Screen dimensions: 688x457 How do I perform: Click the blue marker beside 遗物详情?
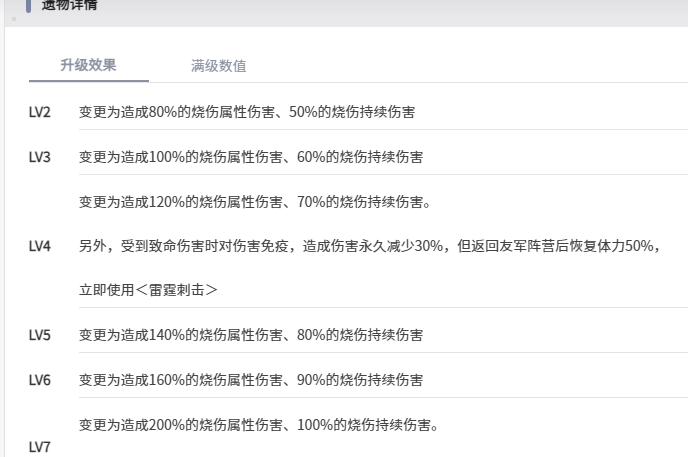(x=29, y=5)
